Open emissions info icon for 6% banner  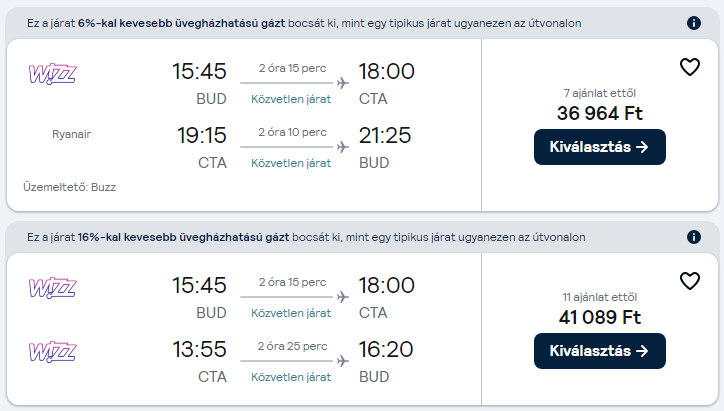[694, 23]
